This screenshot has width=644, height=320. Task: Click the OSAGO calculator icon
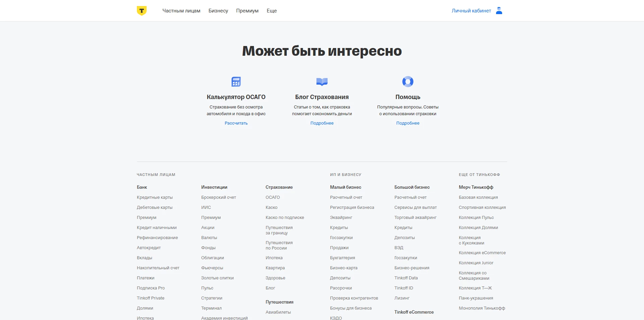[236, 82]
